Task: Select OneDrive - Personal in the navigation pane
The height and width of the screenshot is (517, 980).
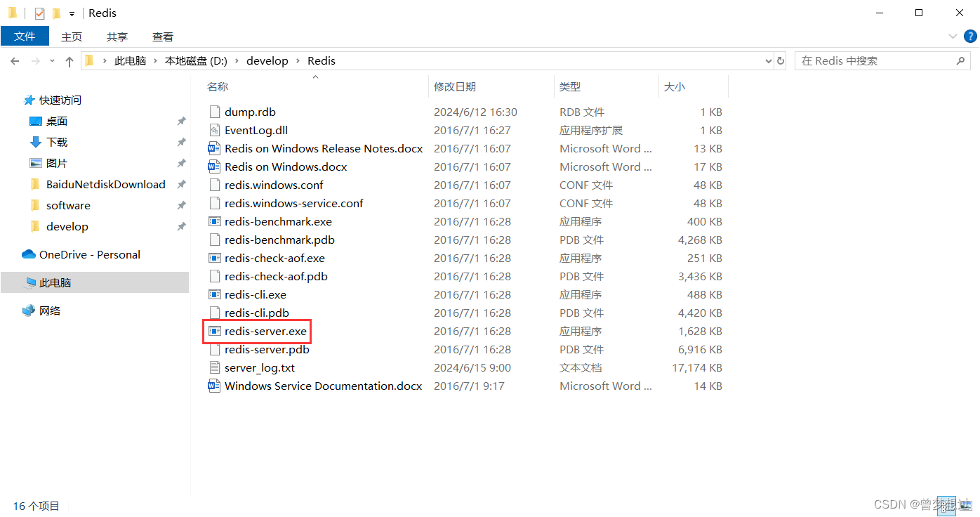Action: pos(90,254)
